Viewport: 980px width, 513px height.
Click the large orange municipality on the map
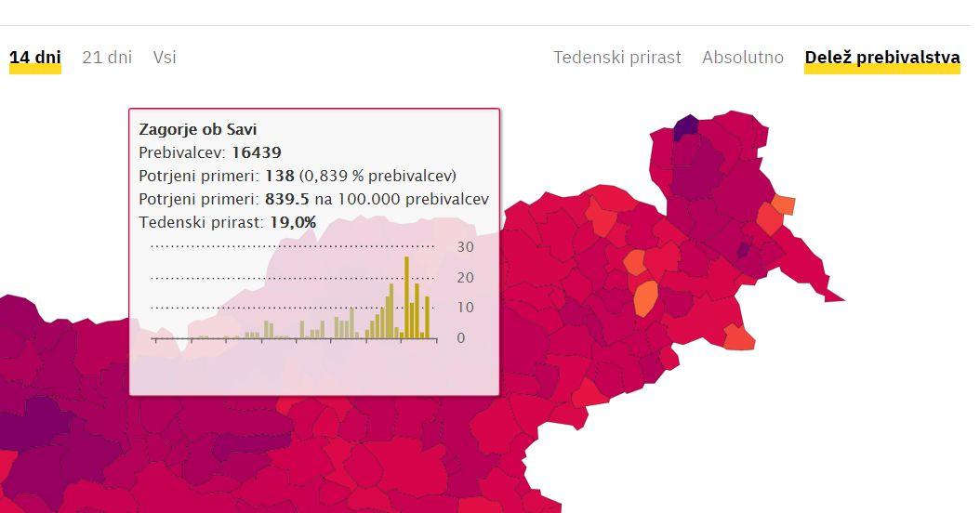pyautogui.click(x=645, y=298)
